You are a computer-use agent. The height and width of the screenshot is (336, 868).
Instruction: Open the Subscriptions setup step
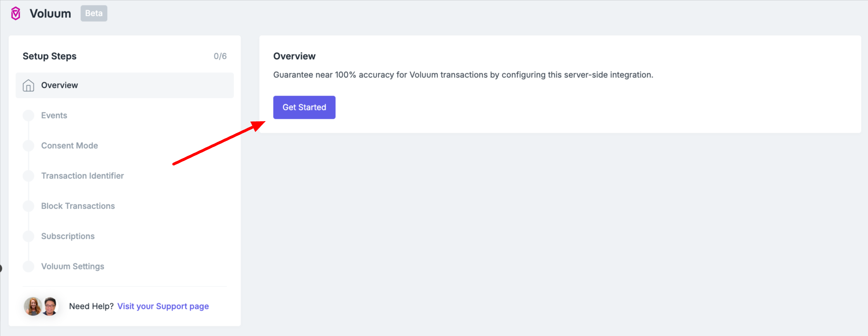[x=68, y=236]
